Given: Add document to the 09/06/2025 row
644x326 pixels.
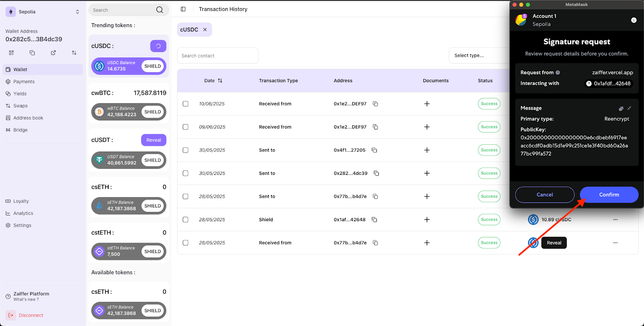Looking at the screenshot, I should (427, 127).
